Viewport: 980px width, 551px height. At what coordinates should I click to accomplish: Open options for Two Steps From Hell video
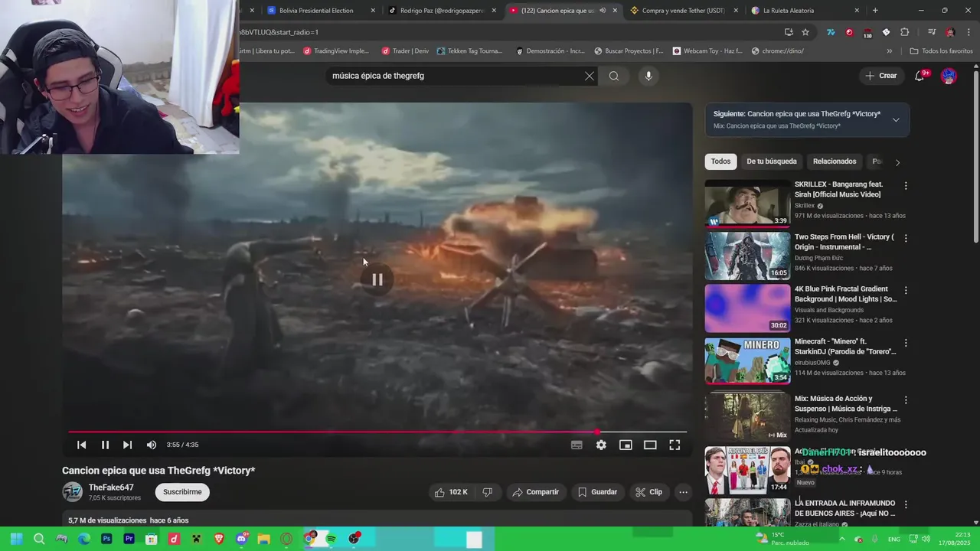point(906,239)
